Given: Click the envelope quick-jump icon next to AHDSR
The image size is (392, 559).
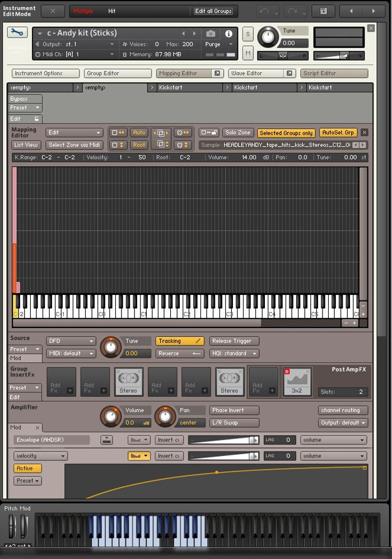Looking at the screenshot, I should (x=106, y=440).
